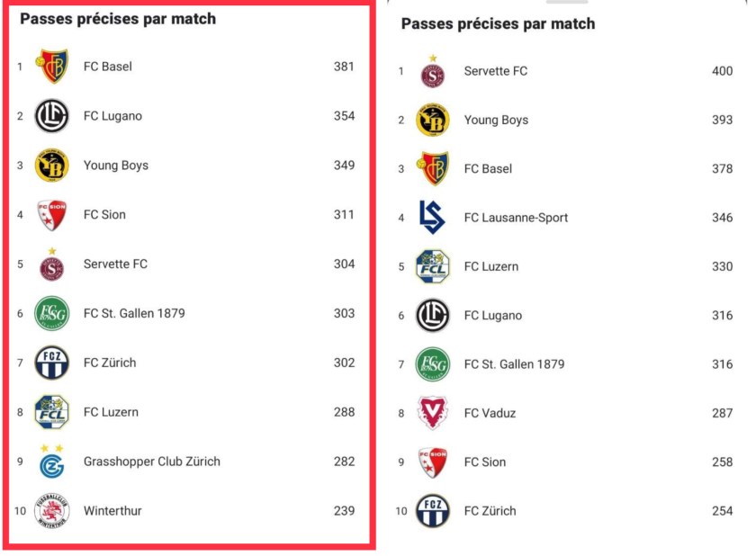
Task: Select the Winterthur team name
Action: [112, 511]
